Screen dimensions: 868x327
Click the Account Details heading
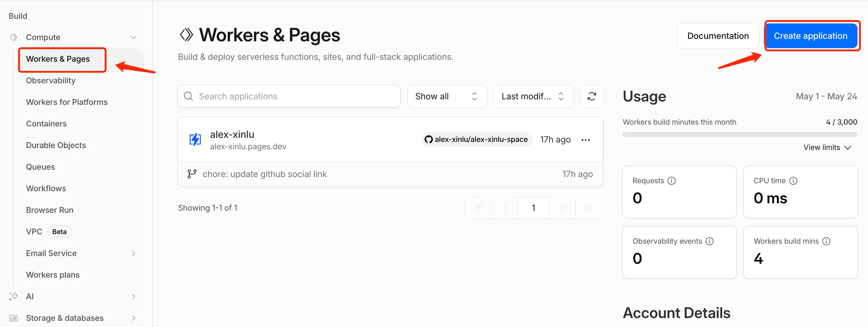[x=676, y=313]
